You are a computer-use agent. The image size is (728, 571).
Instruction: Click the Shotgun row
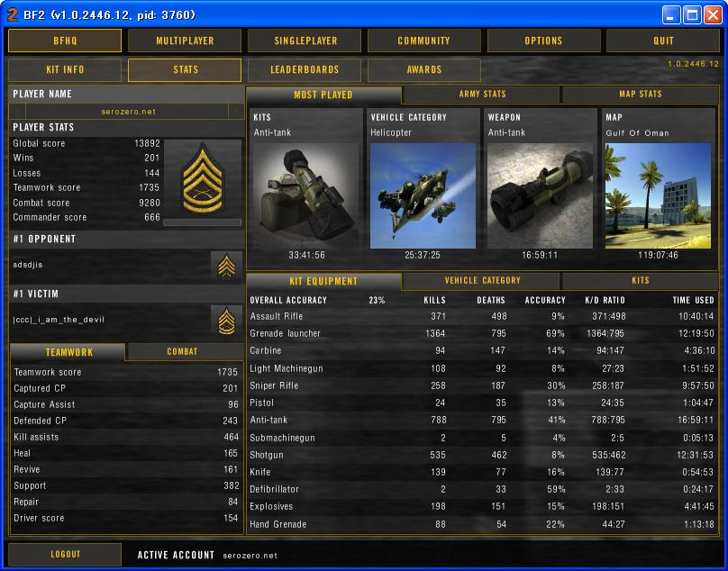pyautogui.click(x=482, y=455)
